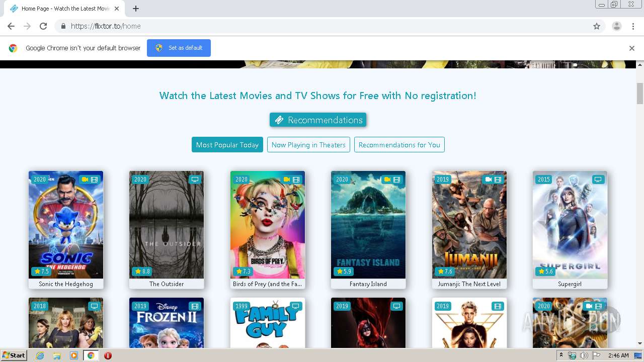Open the Frozen II poster

click(167, 323)
